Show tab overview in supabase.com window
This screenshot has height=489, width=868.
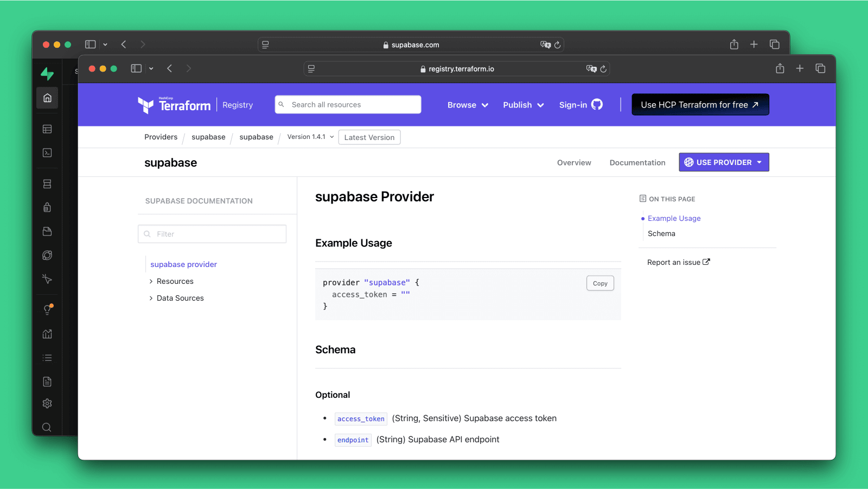pos(775,45)
